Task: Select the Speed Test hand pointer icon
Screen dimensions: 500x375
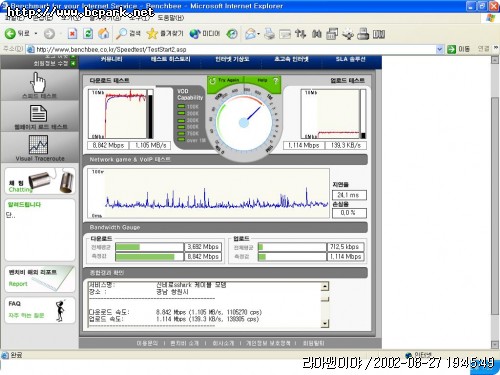Action: pyautogui.click(x=39, y=82)
